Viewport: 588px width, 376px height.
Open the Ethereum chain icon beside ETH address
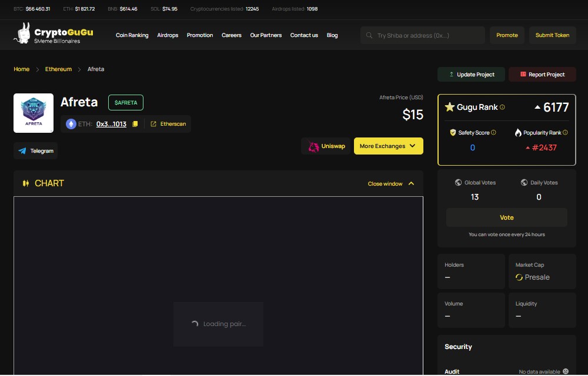pyautogui.click(x=71, y=124)
